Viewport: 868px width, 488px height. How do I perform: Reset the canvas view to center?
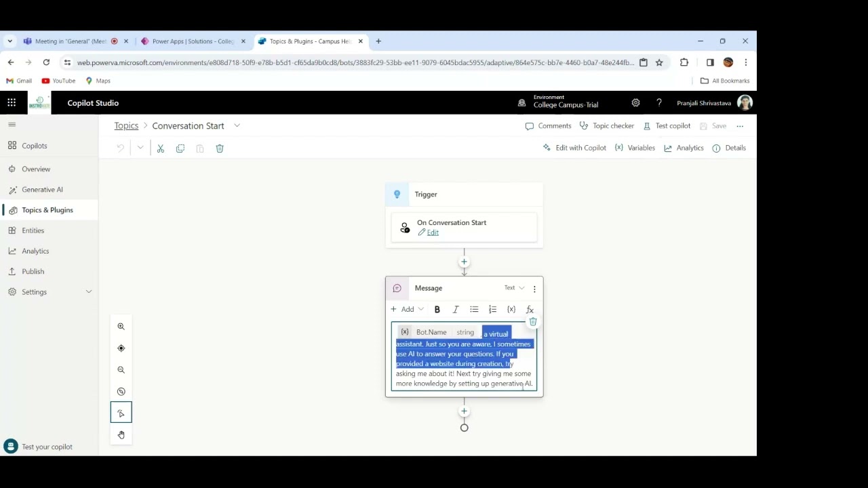coord(121,348)
